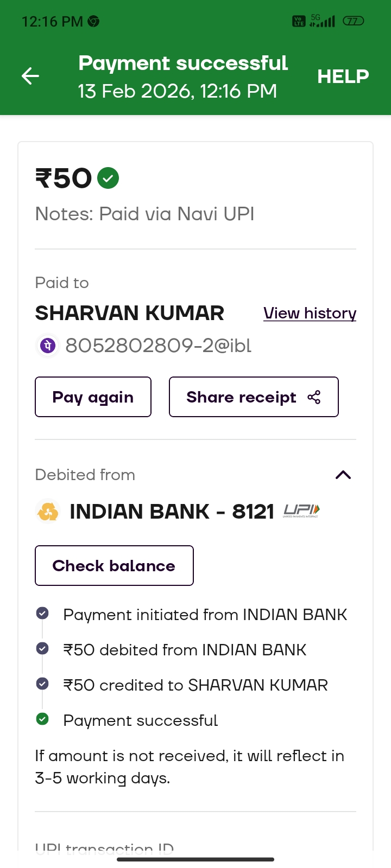Tap the ₹50 credited step checkmark

[x=42, y=684]
